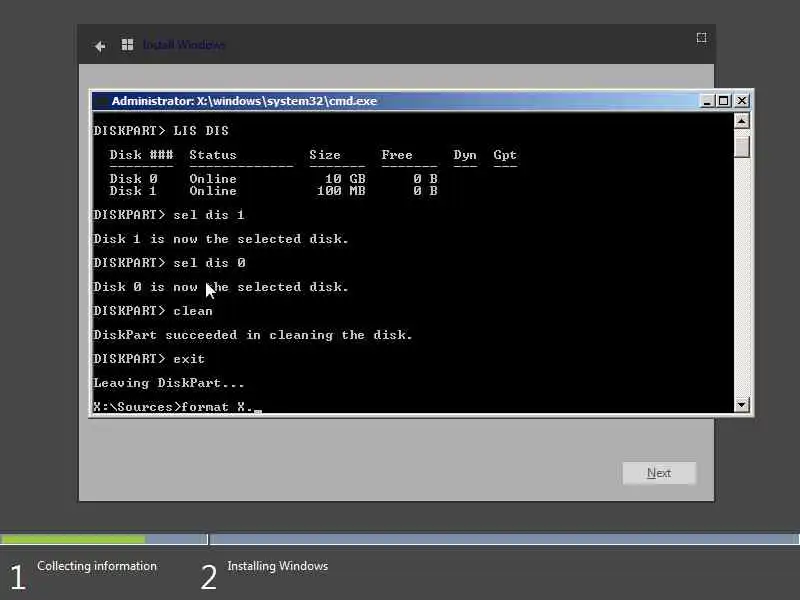Click the 'Collecting information' step label
The image size is (800, 600).
tap(97, 566)
